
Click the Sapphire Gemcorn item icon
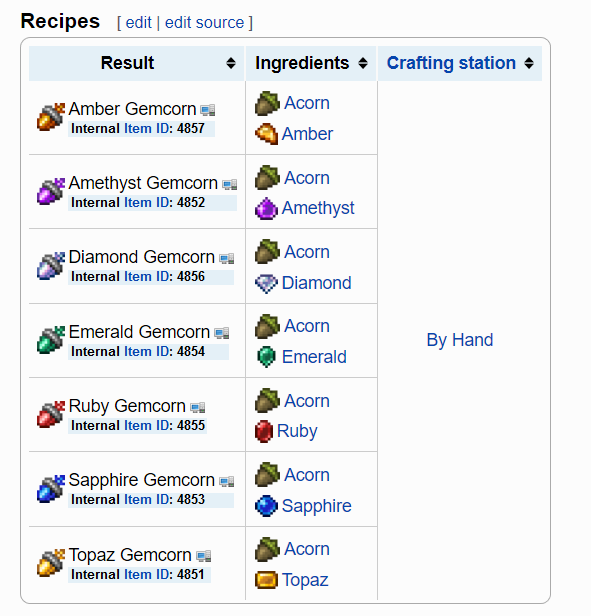click(x=51, y=488)
